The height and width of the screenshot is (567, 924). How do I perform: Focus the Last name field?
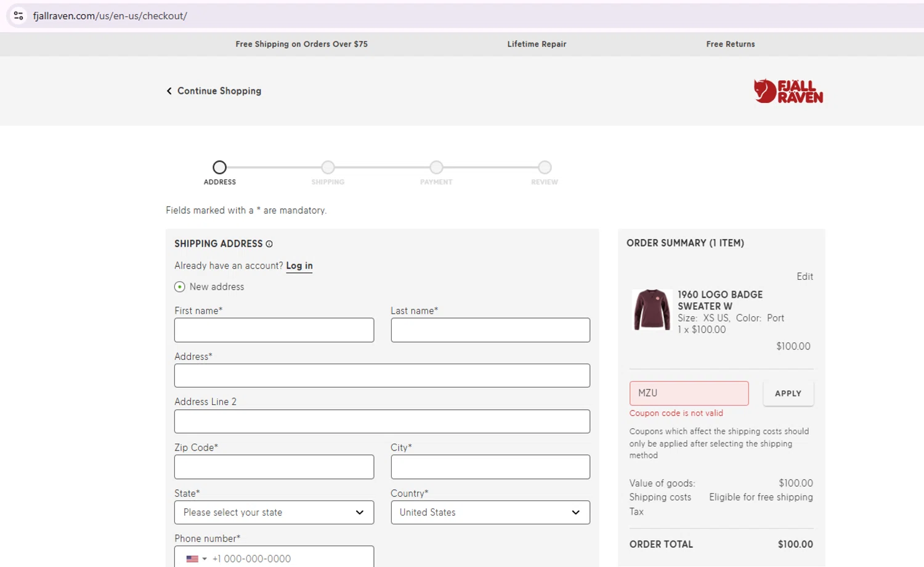[x=490, y=330]
